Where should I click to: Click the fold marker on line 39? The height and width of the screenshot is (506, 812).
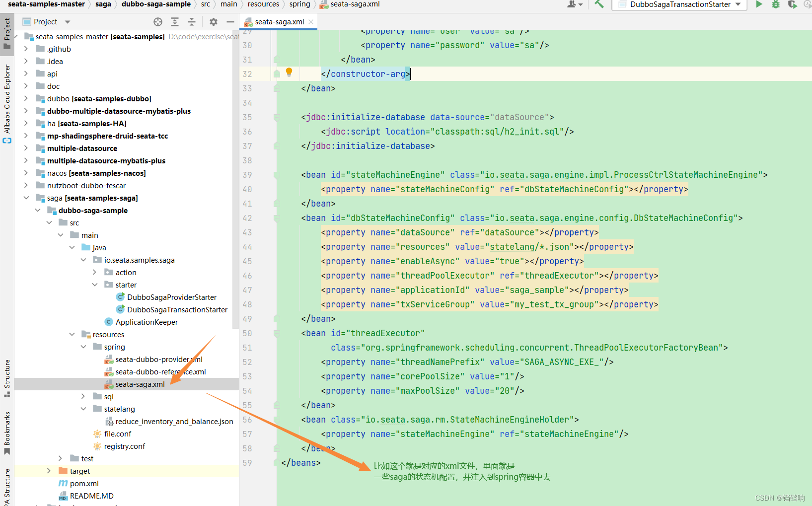click(277, 175)
